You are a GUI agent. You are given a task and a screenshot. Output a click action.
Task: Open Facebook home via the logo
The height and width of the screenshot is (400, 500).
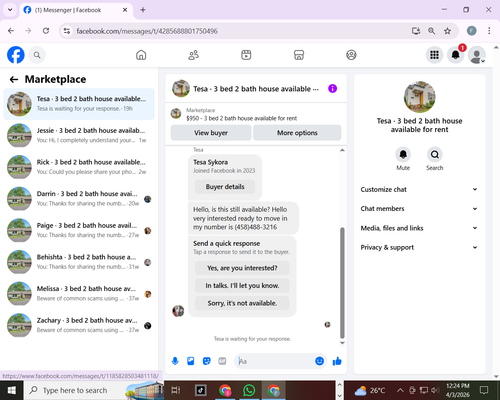16,55
